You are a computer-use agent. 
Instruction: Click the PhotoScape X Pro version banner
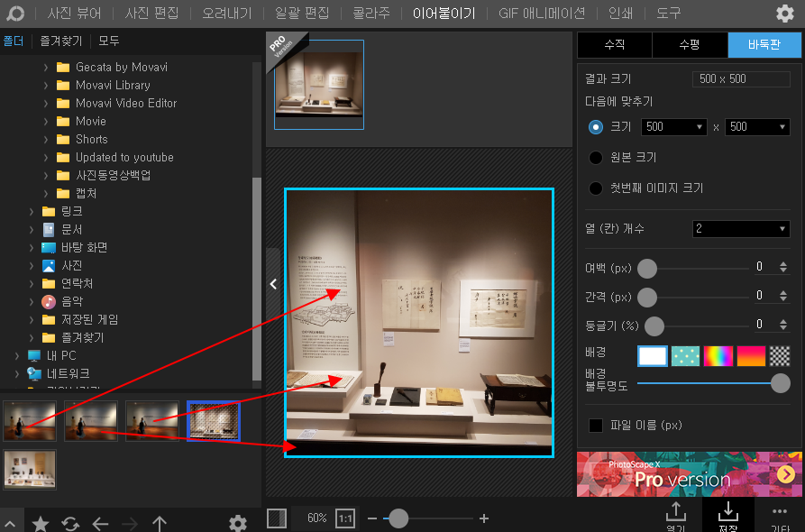(x=690, y=474)
